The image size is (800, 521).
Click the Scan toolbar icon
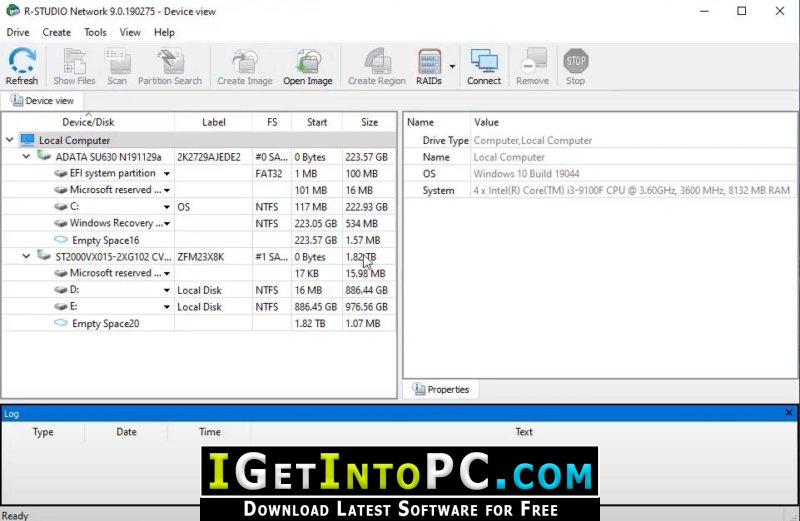pyautogui.click(x=117, y=66)
